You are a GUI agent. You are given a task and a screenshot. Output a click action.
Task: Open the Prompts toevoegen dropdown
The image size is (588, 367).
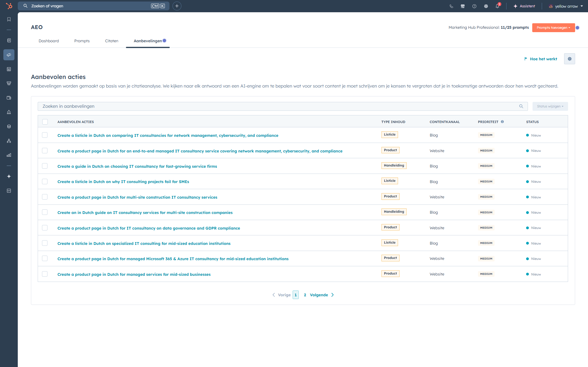click(x=553, y=28)
